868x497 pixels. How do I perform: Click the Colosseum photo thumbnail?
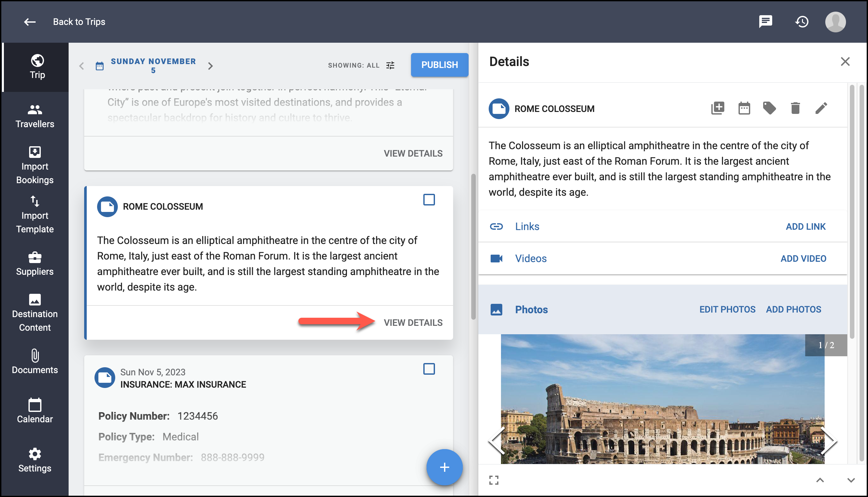pos(662,399)
